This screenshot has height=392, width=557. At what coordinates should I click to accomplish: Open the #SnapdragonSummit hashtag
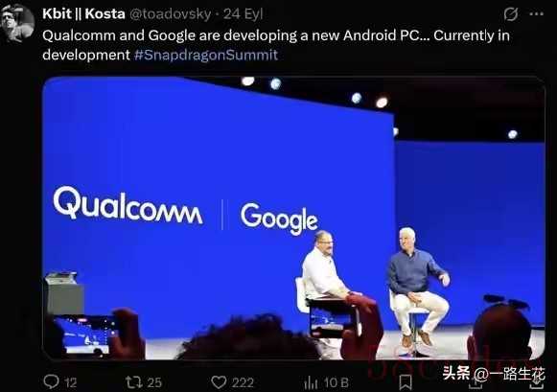point(206,55)
